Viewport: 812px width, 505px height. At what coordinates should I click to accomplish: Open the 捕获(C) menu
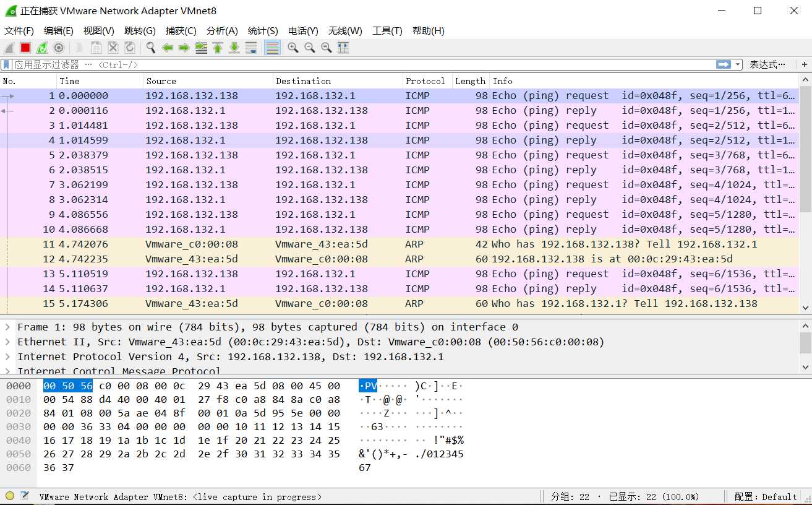181,30
